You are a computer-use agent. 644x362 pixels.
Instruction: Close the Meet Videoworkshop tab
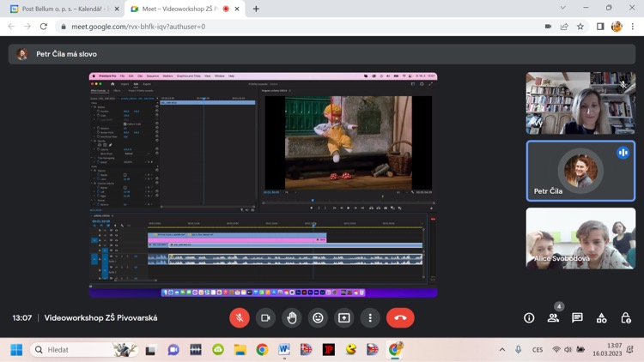(x=237, y=9)
